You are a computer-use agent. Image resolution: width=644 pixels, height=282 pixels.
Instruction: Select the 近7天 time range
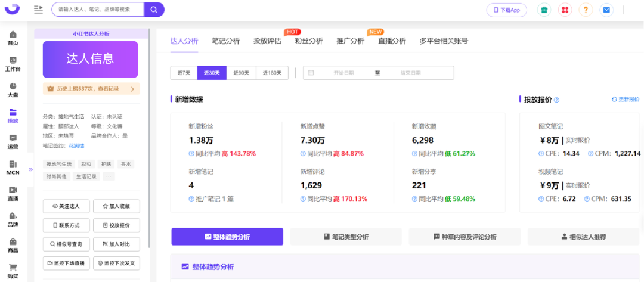click(184, 73)
